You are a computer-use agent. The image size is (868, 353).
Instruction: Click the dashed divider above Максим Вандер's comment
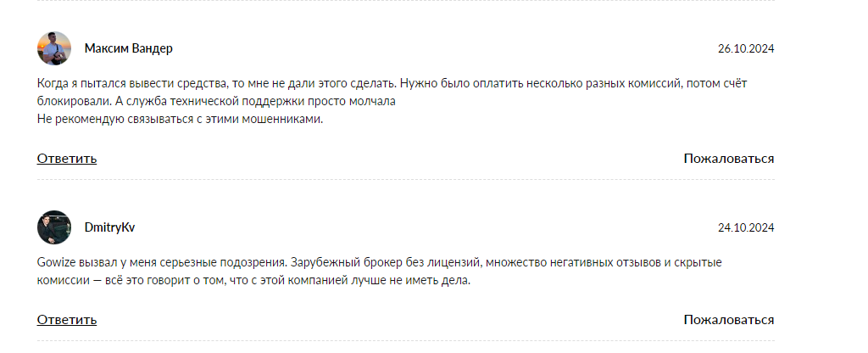[405, 2]
